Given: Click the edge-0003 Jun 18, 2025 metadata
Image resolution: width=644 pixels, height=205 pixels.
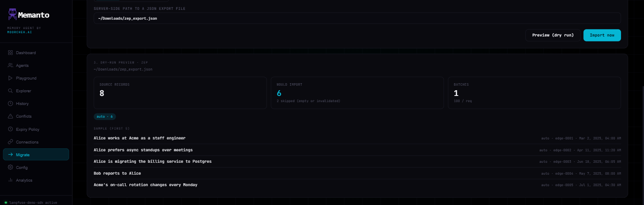Looking at the screenshot, I should (580, 162).
